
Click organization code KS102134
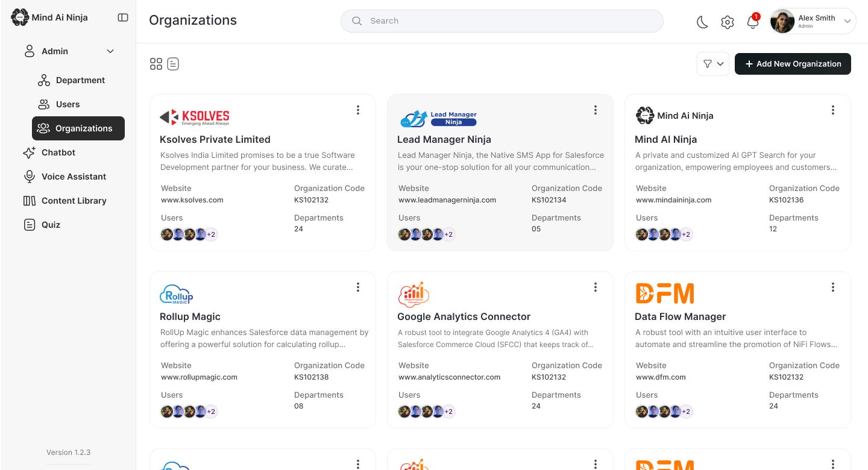tap(549, 200)
